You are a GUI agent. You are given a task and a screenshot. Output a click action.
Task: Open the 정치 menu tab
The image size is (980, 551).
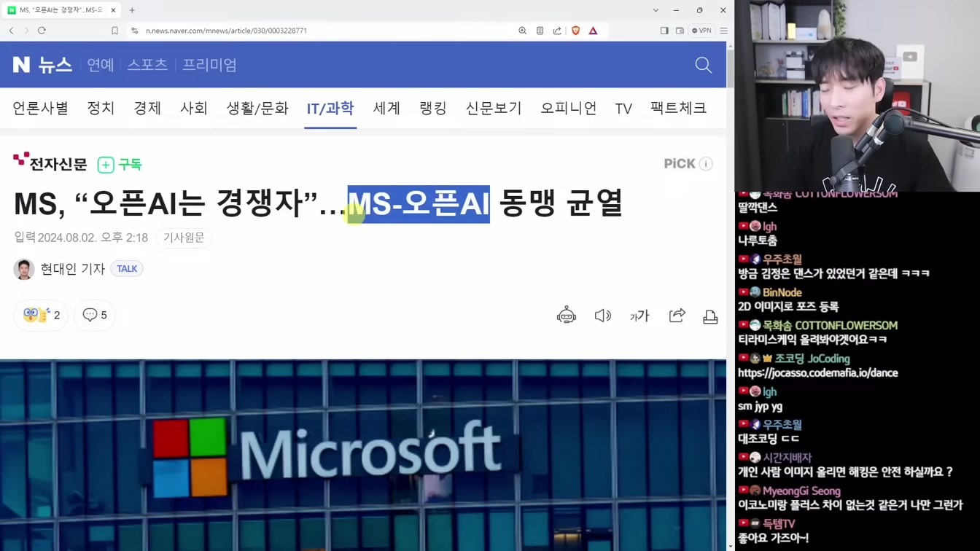point(101,108)
